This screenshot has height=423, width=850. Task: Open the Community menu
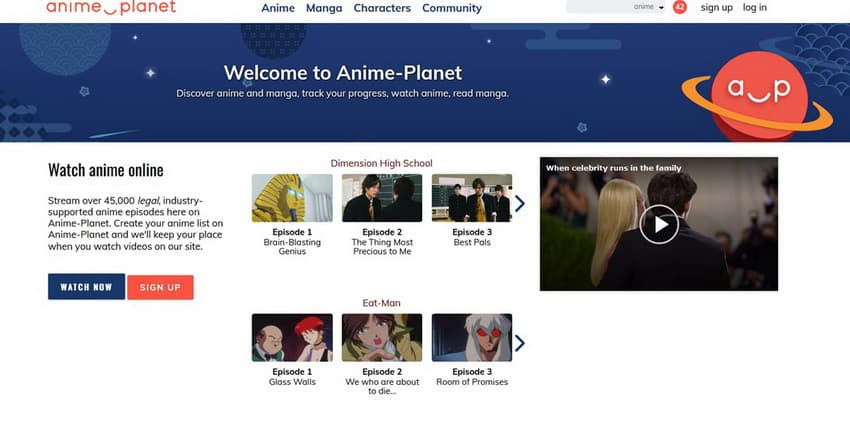point(452,8)
